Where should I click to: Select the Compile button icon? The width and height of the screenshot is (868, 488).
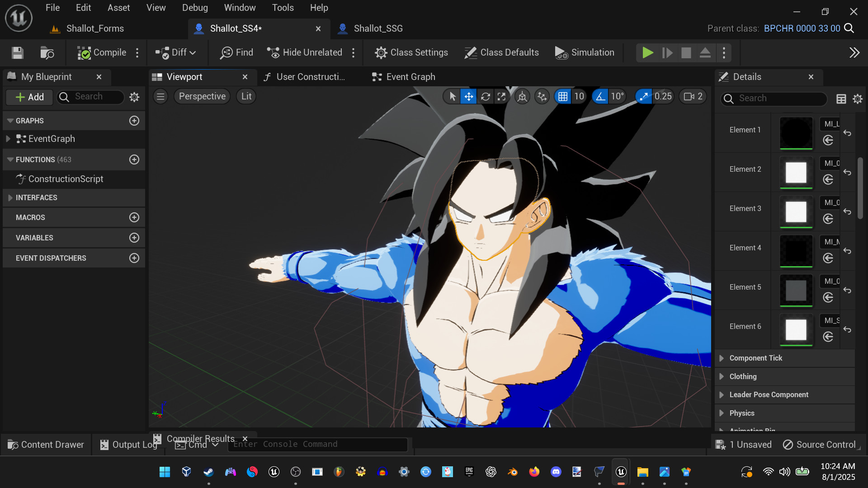pos(84,52)
